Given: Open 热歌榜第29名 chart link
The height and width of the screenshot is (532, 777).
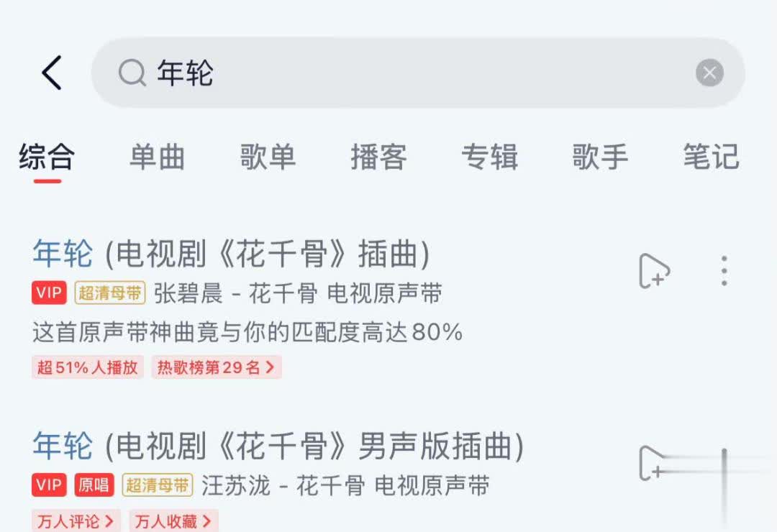Looking at the screenshot, I should (217, 367).
